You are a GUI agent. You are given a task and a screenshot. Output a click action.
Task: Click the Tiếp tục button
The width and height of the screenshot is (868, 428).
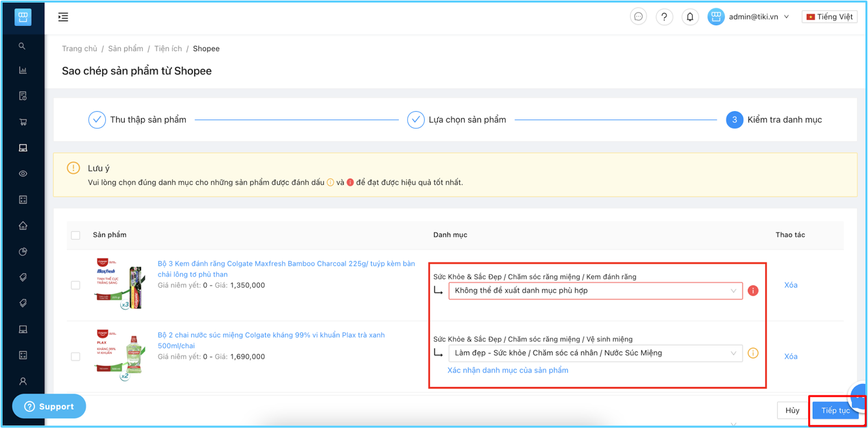[836, 410]
